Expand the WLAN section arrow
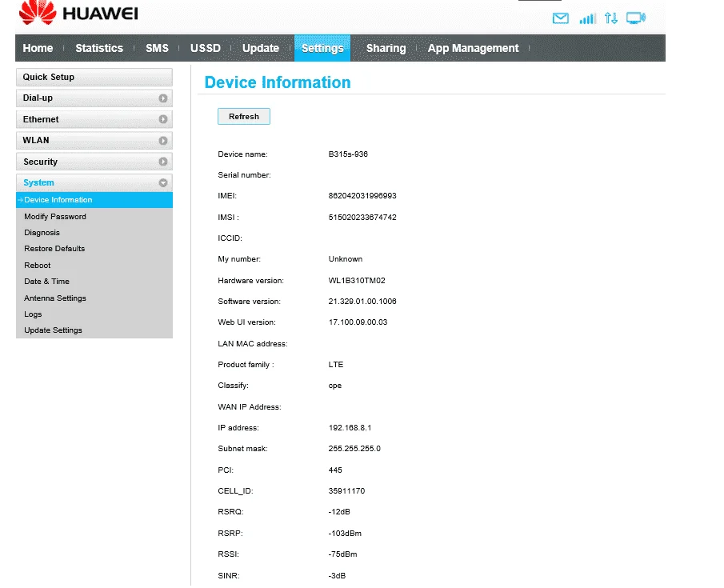The width and height of the screenshot is (724, 588). pyautogui.click(x=163, y=141)
